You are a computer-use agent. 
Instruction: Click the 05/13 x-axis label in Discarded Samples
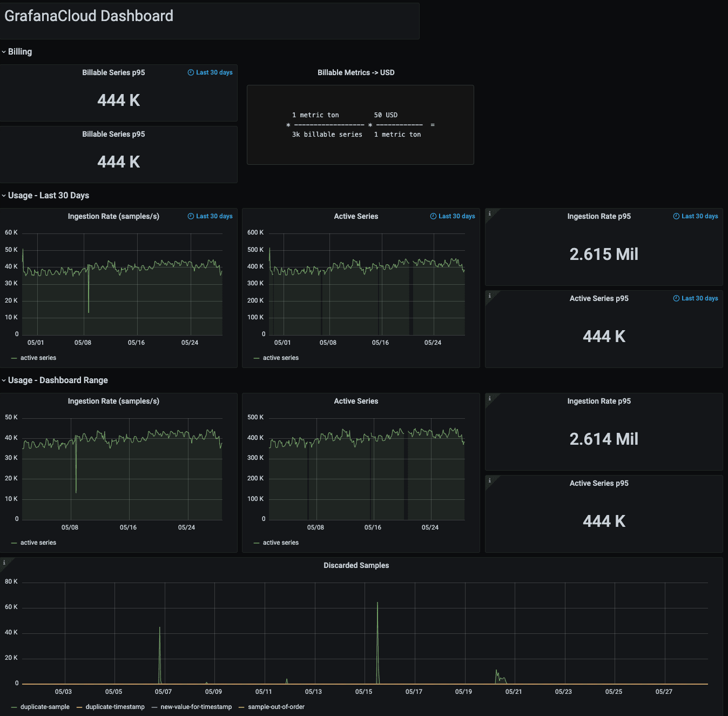313,692
